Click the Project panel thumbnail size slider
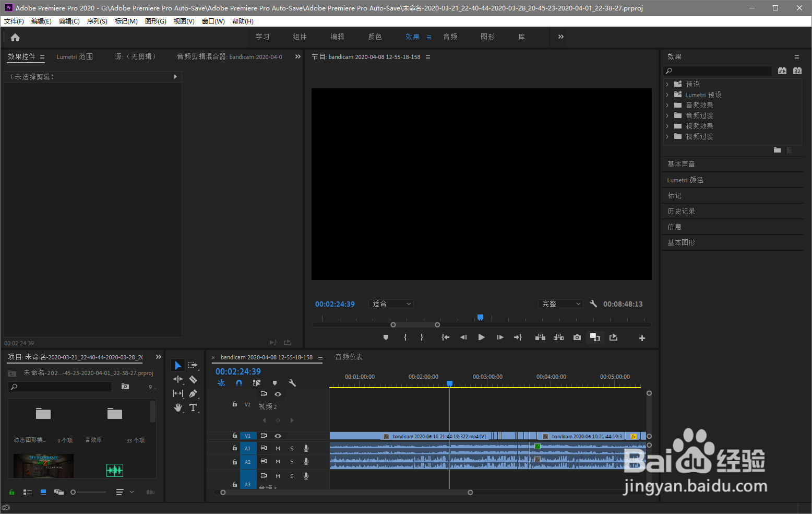Image resolution: width=812 pixels, height=514 pixels. pos(89,492)
